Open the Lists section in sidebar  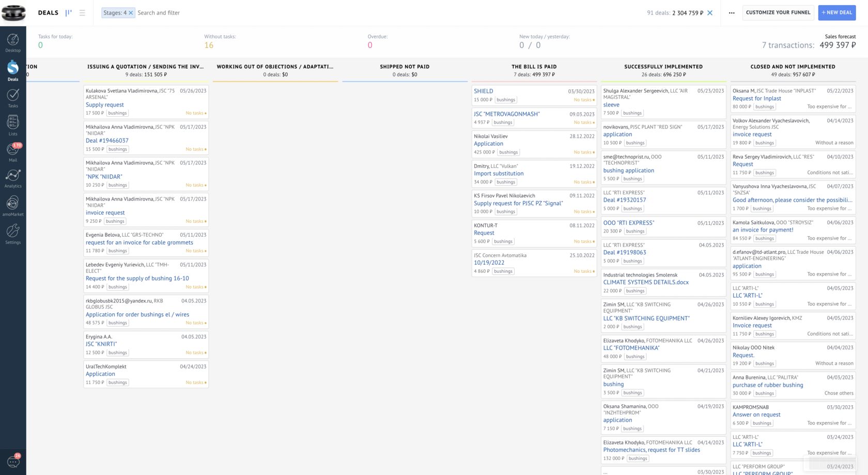[x=13, y=126]
